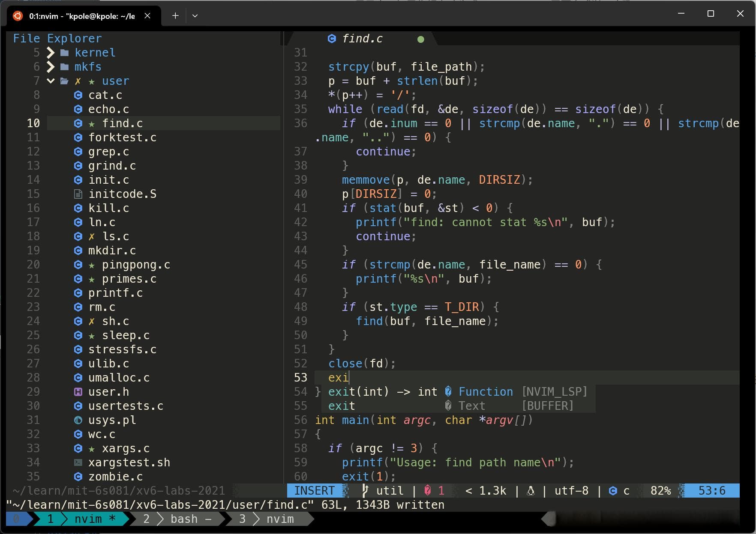Collapse the user folder chevron
The height and width of the screenshot is (534, 756).
click(51, 81)
